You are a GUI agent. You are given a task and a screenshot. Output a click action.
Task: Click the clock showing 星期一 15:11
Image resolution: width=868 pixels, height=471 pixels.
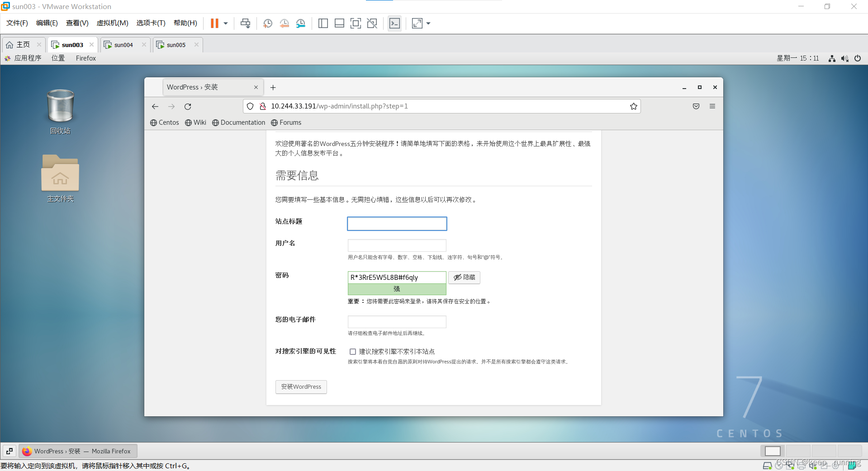(798, 58)
